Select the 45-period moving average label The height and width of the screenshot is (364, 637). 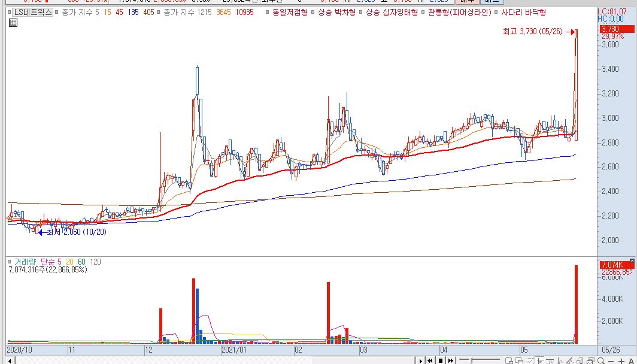pos(120,12)
